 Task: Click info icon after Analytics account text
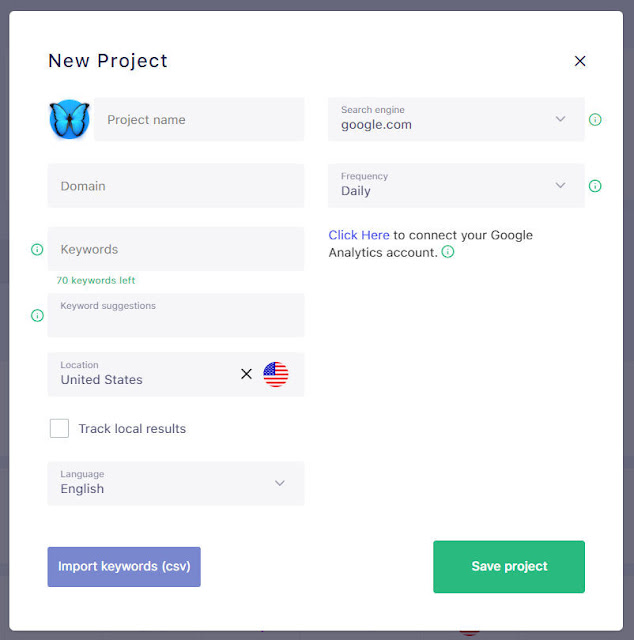[x=448, y=252]
